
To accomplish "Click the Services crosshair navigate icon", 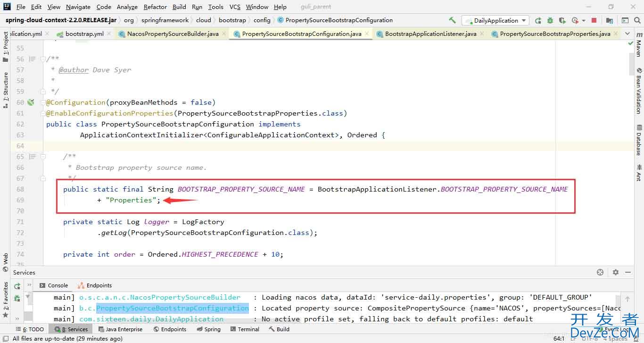I will click(x=600, y=272).
